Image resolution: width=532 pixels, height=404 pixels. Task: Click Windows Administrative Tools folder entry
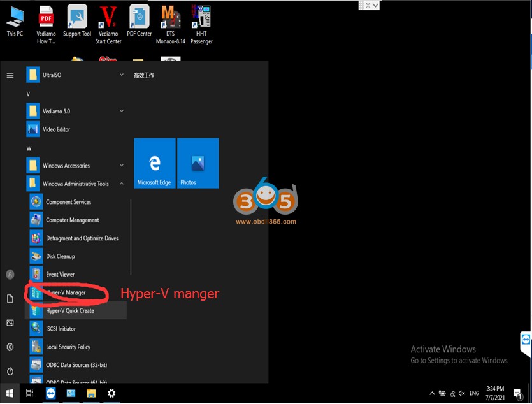[x=76, y=184]
